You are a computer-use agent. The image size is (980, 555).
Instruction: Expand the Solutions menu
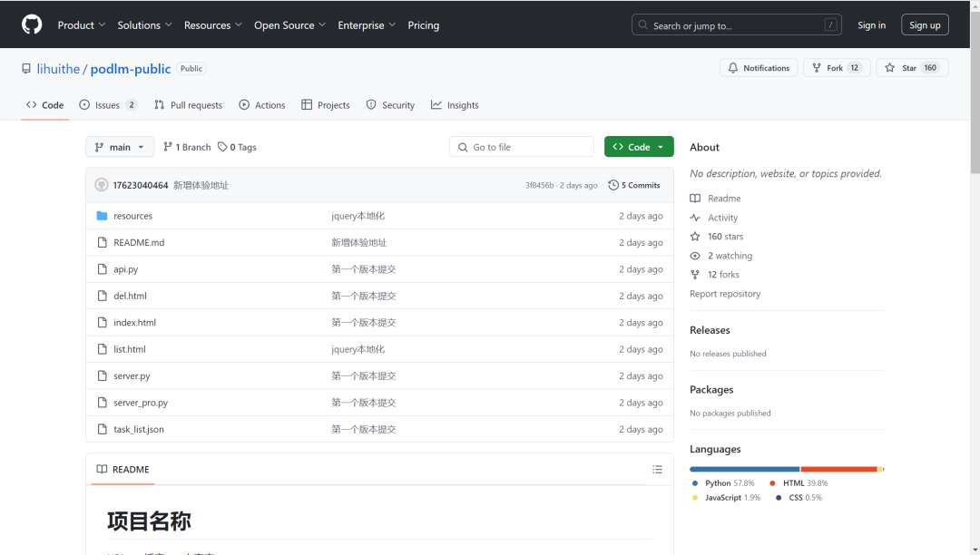pyautogui.click(x=144, y=25)
